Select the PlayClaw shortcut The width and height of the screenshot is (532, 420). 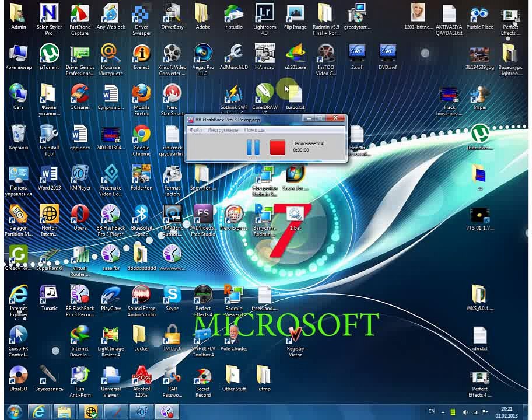(x=111, y=298)
